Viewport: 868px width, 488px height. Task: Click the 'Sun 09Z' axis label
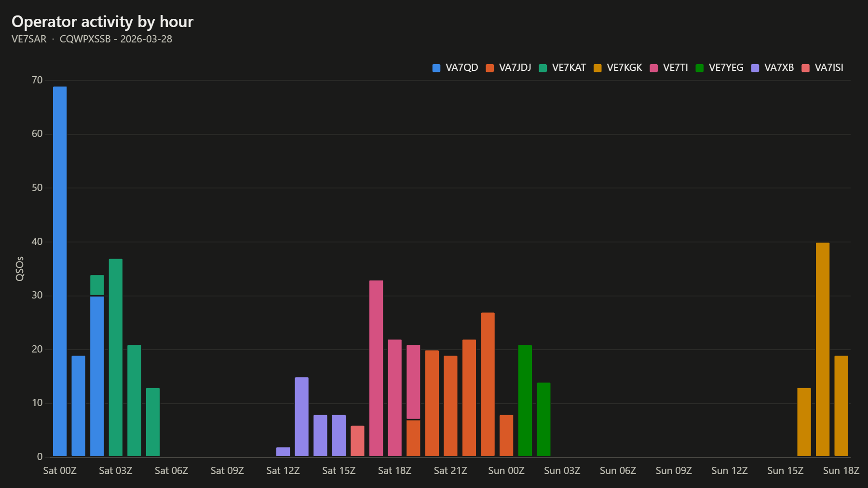674,471
